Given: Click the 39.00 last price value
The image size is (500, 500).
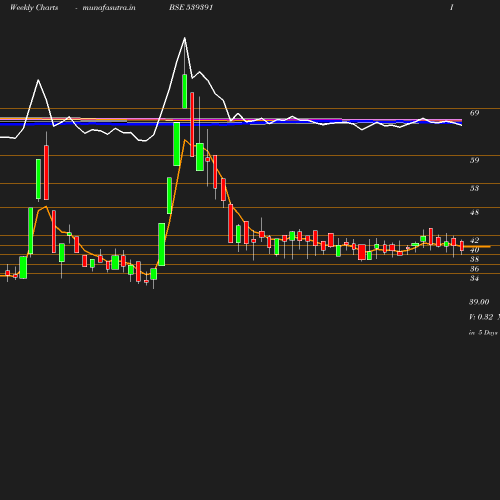Looking at the screenshot, I should [x=479, y=302].
